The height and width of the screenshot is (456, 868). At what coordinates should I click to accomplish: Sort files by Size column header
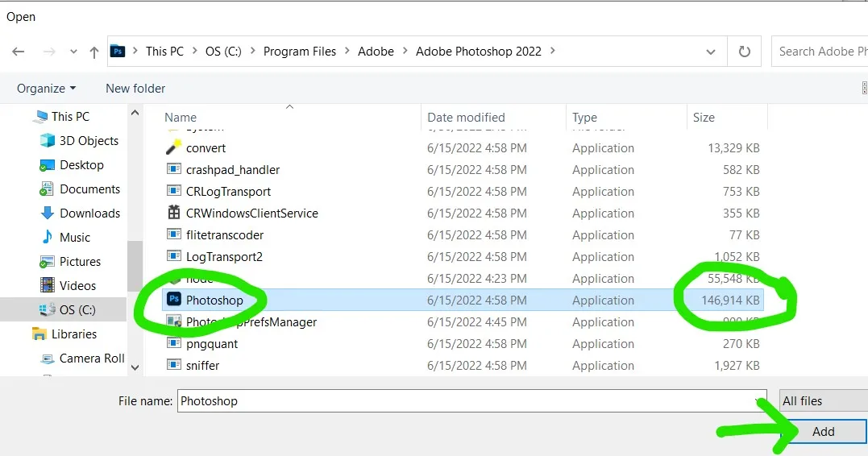[x=704, y=118]
